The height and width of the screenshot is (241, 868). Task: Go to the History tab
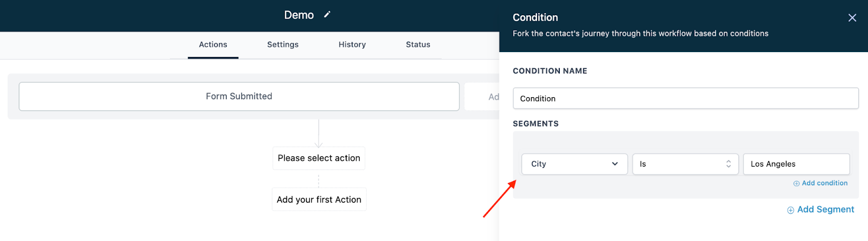click(x=352, y=45)
